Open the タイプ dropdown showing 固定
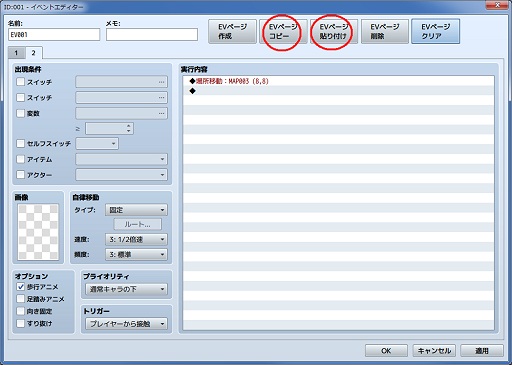The width and height of the screenshot is (512, 365). tap(136, 210)
